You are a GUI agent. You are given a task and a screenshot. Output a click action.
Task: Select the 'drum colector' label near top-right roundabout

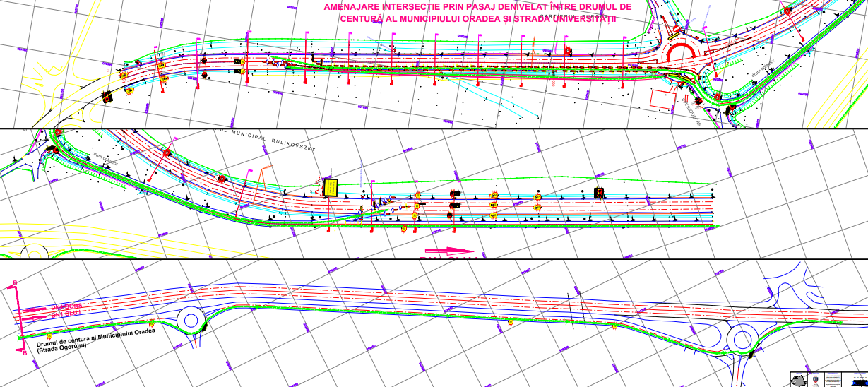coord(764,69)
